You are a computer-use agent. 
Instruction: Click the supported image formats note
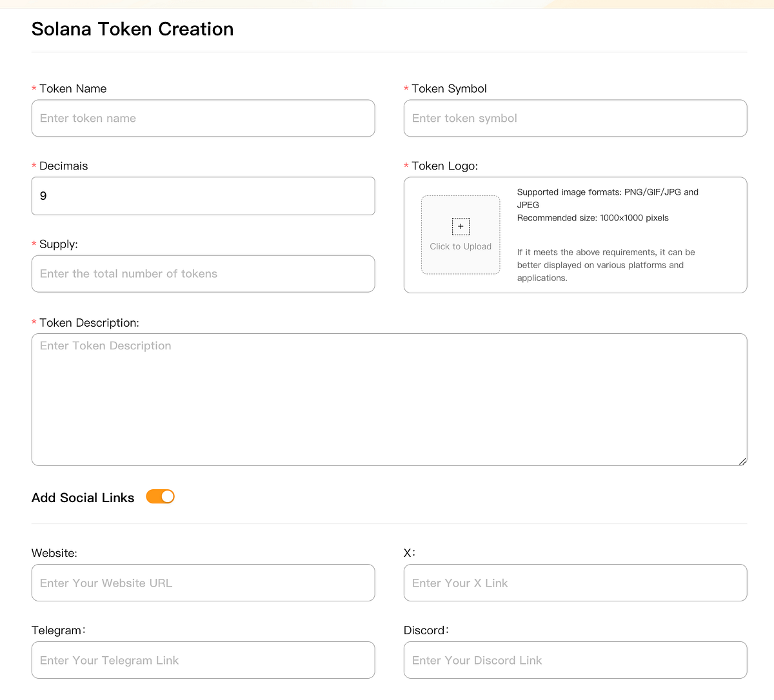point(606,198)
